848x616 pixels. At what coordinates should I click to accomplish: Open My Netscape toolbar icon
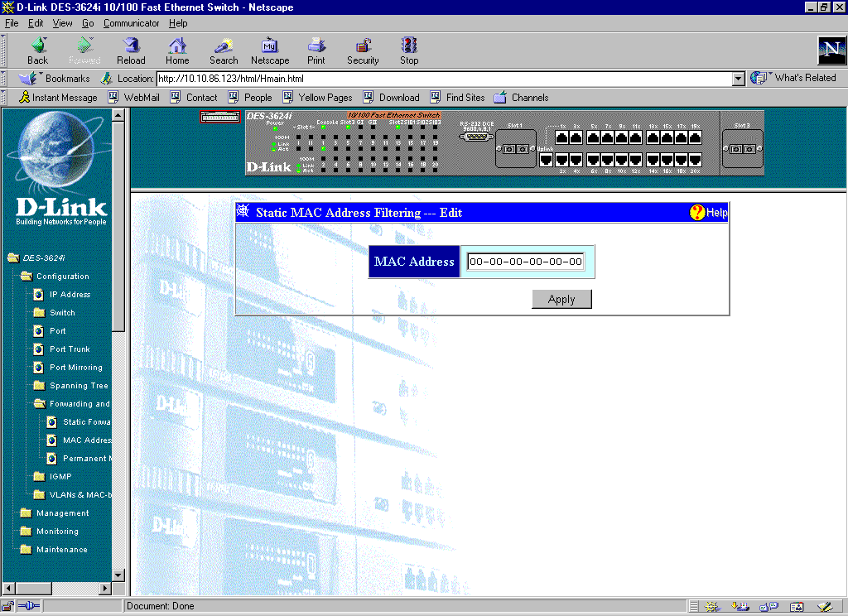tap(270, 46)
